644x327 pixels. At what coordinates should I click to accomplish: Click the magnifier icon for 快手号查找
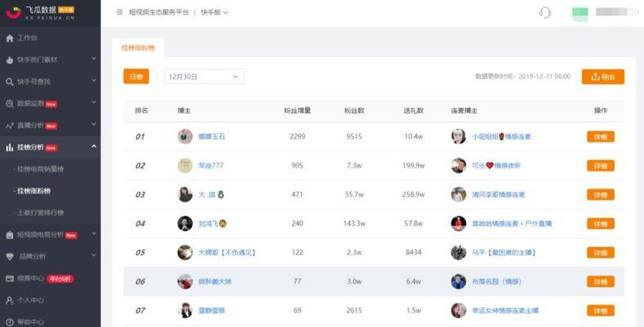(10, 82)
